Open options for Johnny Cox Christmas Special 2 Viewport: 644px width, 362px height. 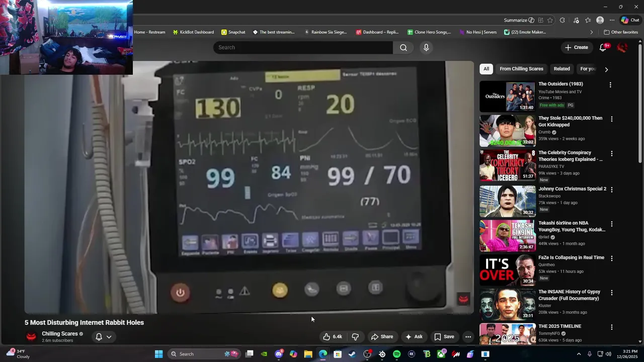pos(612,190)
